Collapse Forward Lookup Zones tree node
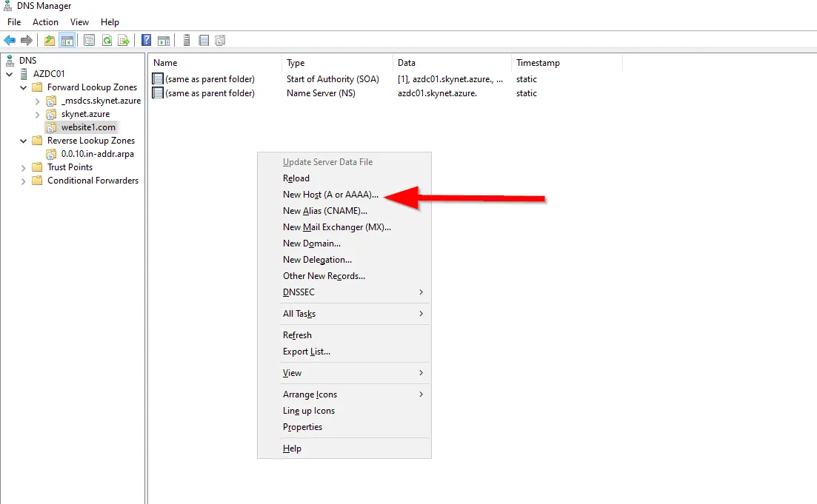Screen dimensions: 817x504 pos(24,87)
